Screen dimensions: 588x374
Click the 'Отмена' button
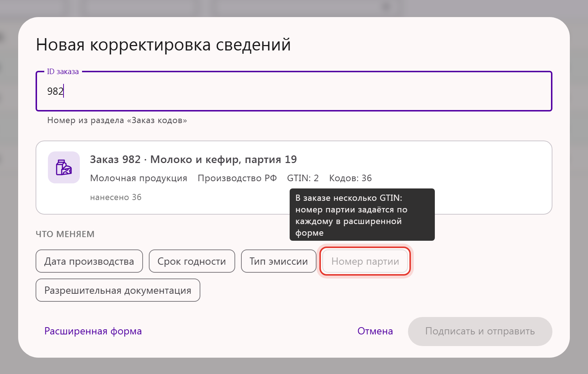(375, 331)
